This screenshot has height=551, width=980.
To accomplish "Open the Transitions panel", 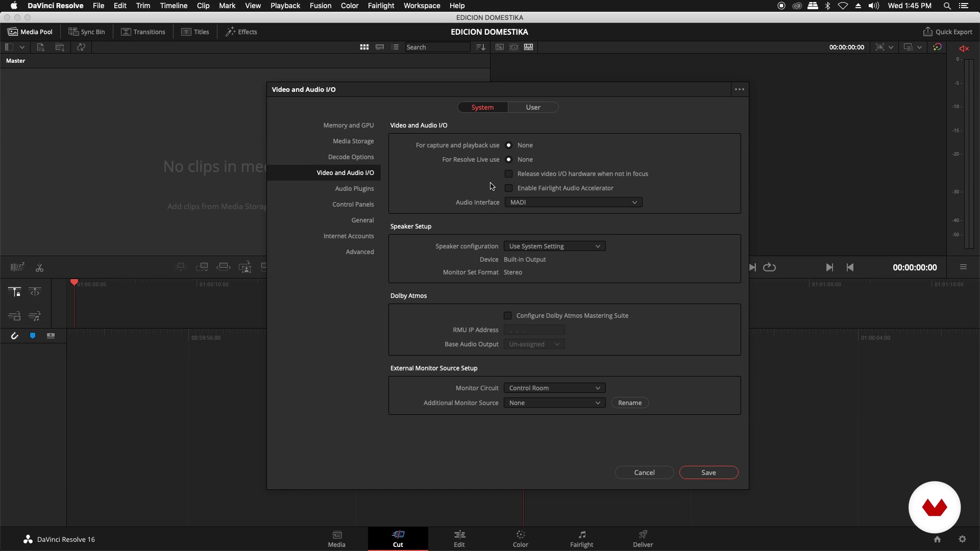I will point(143,32).
